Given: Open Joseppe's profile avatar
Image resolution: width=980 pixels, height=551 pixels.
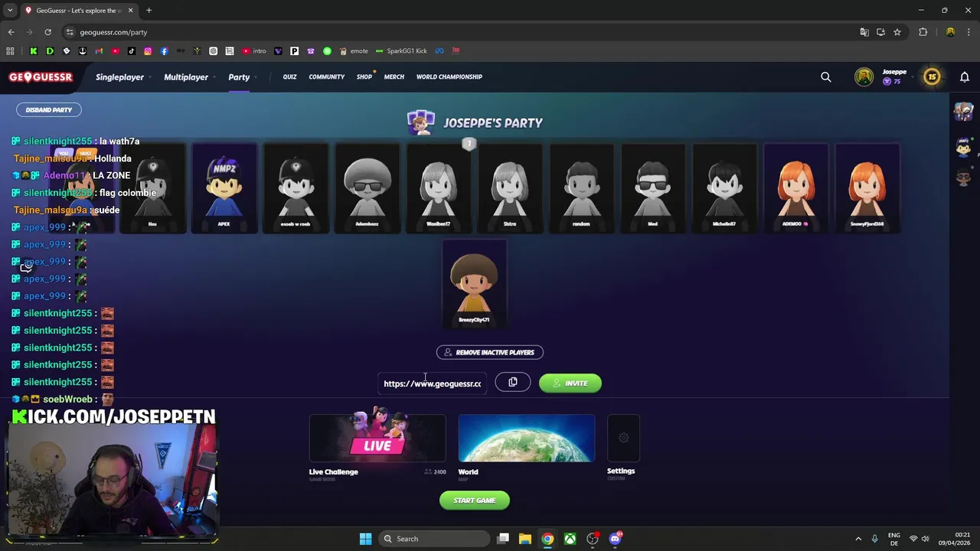Looking at the screenshot, I should [x=864, y=77].
